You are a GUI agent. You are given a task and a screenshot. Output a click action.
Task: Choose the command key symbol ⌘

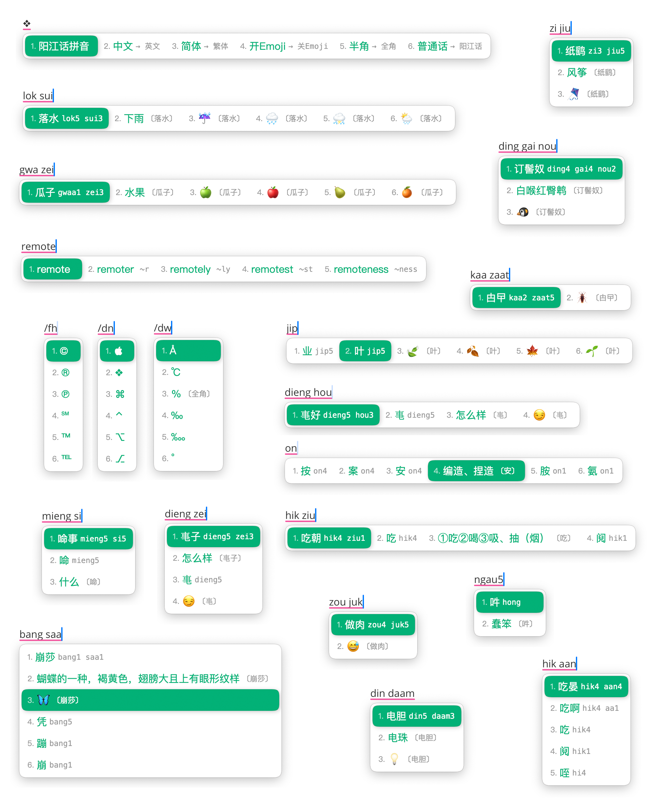[120, 394]
